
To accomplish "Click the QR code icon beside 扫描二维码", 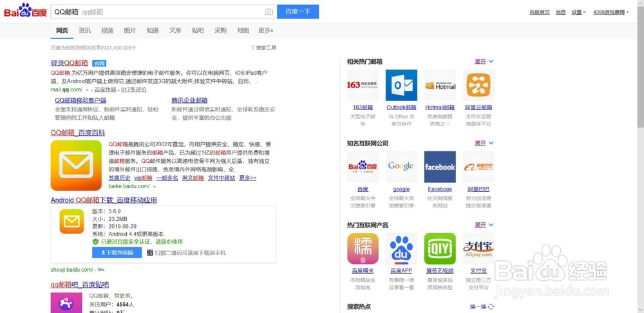I will [150, 252].
